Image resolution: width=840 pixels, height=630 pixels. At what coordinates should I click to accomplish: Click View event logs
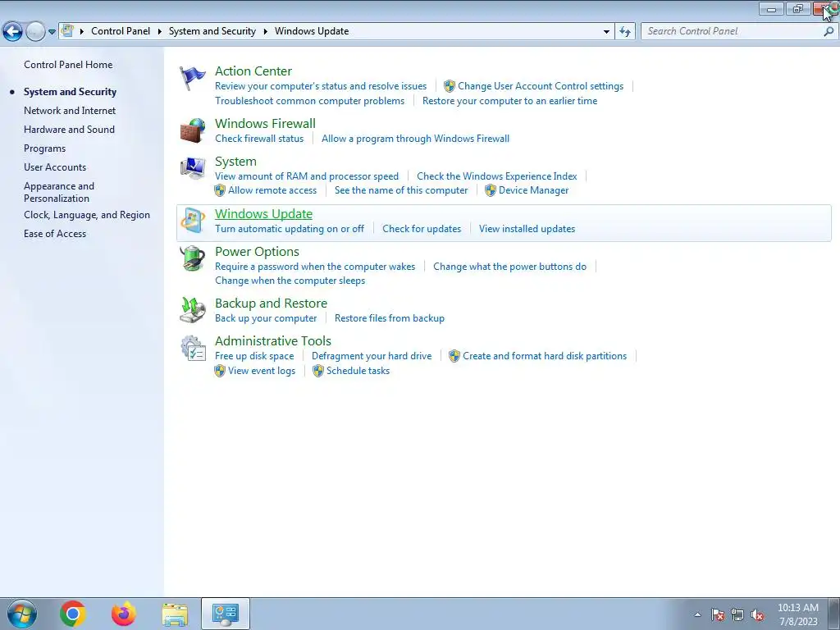coord(262,371)
